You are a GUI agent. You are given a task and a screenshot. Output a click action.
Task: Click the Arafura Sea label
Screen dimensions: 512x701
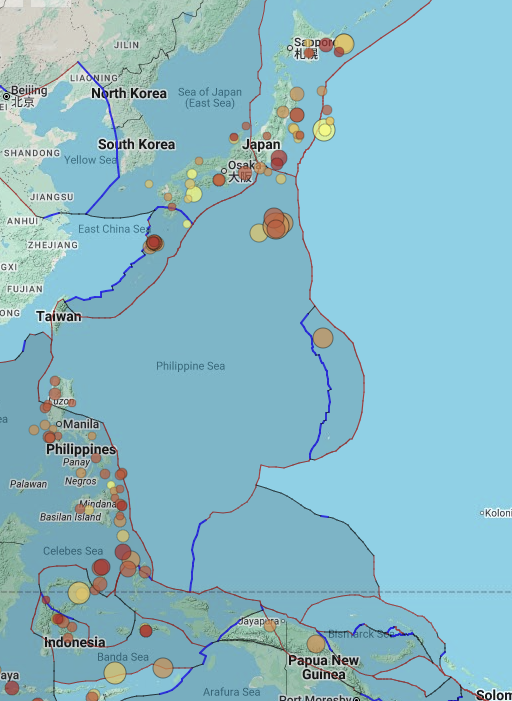click(x=232, y=692)
